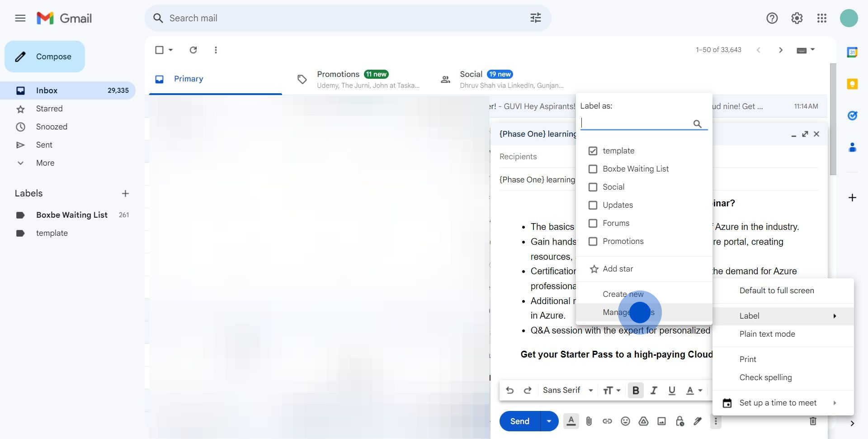The width and height of the screenshot is (868, 439).
Task: Discard the draft with trash icon
Action: 813,421
